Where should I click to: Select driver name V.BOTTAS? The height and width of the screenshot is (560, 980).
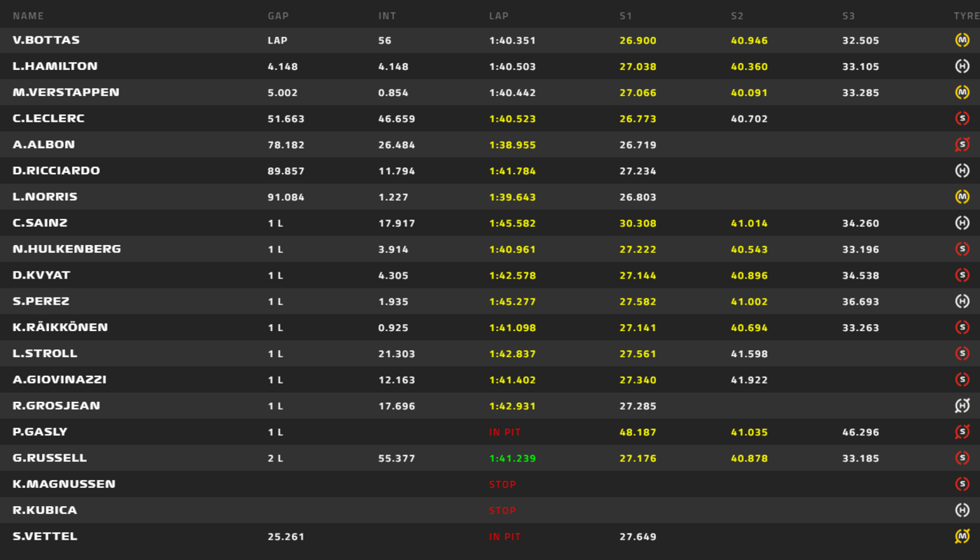[x=46, y=41]
